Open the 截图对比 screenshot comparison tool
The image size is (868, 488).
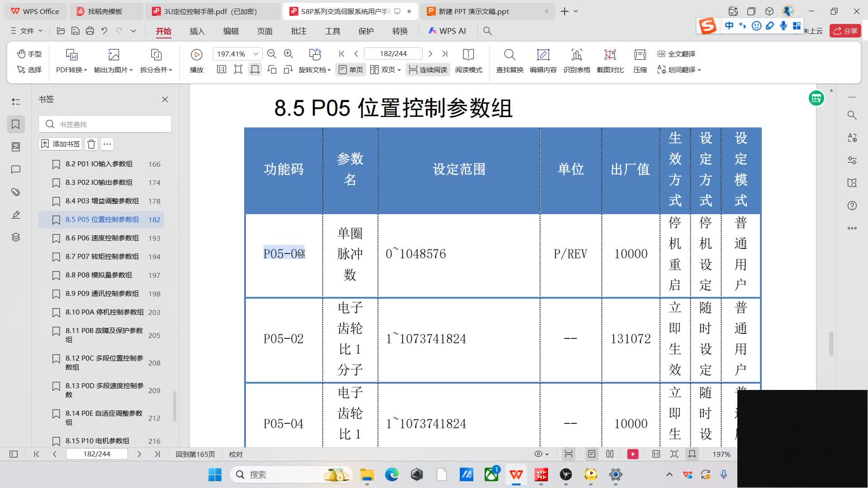click(x=609, y=61)
